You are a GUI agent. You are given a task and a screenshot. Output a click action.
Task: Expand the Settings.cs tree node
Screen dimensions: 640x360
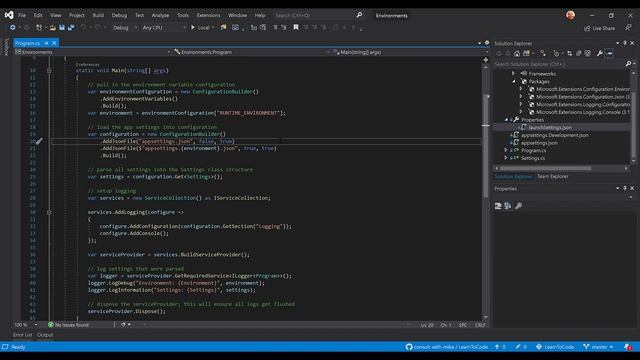[x=506, y=158]
